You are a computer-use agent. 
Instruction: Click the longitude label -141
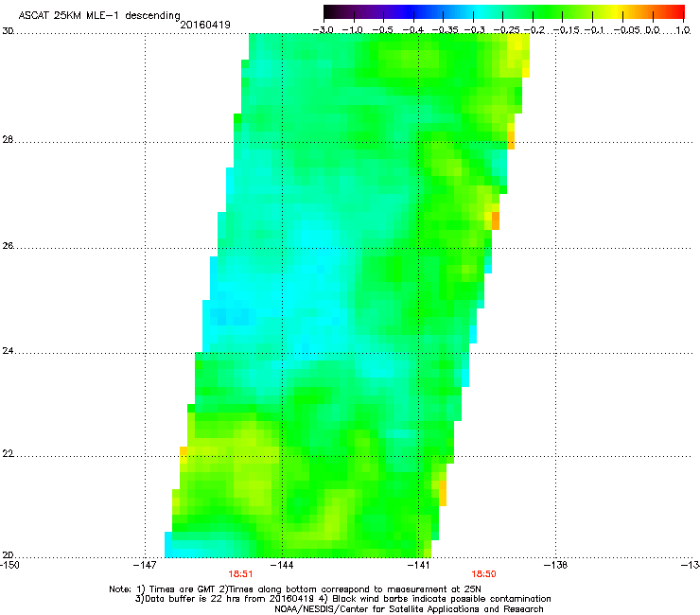pyautogui.click(x=419, y=565)
